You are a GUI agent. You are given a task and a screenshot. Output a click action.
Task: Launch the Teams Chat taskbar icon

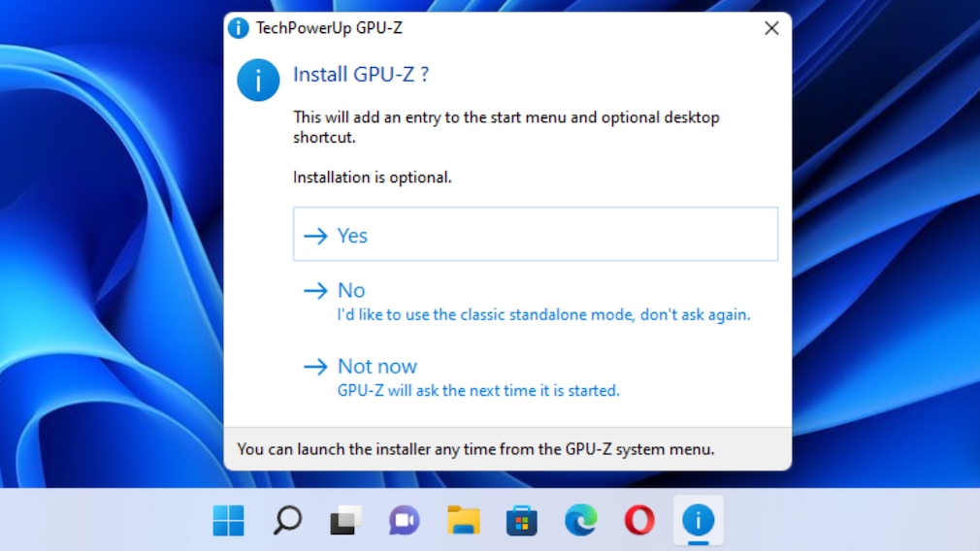405,521
